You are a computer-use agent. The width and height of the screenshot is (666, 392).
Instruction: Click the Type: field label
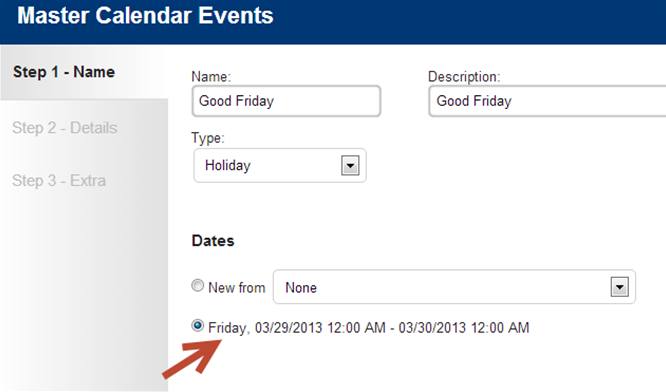(x=208, y=138)
